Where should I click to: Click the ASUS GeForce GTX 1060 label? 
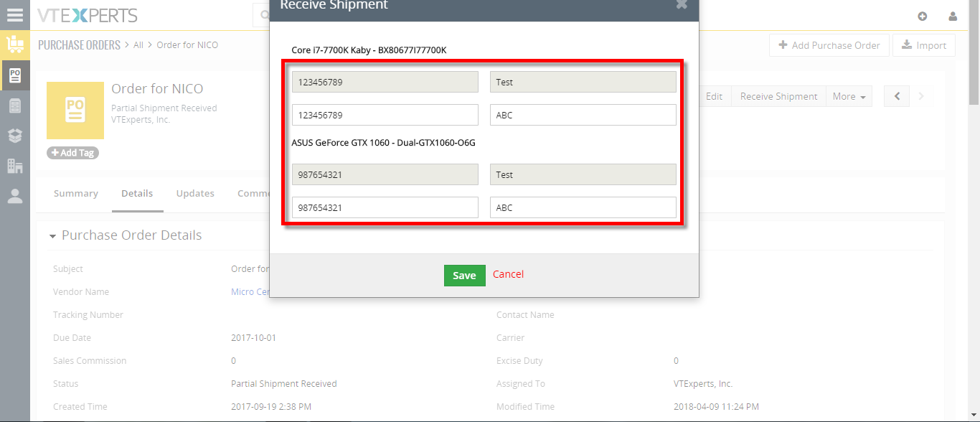coord(383,143)
